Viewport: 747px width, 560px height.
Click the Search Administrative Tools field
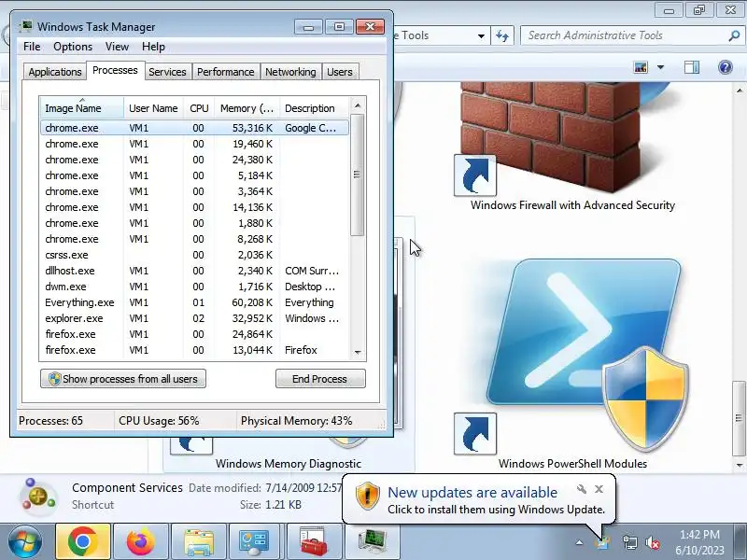[x=625, y=35]
